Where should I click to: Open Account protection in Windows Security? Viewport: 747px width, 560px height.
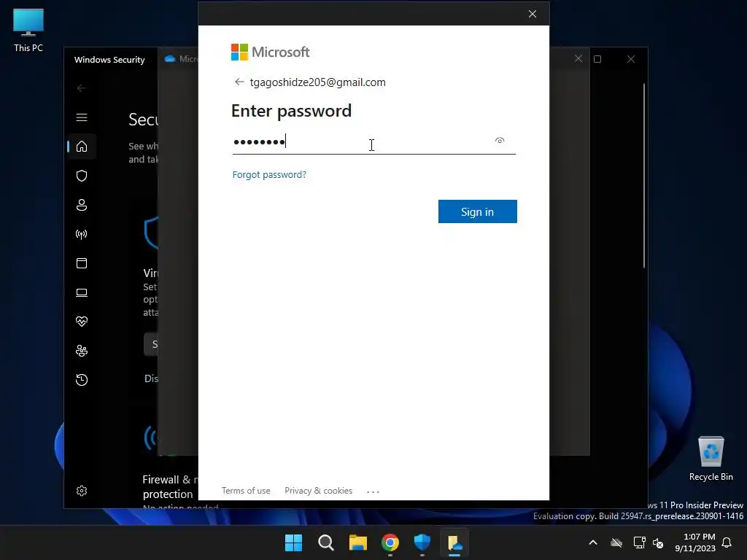point(82,205)
